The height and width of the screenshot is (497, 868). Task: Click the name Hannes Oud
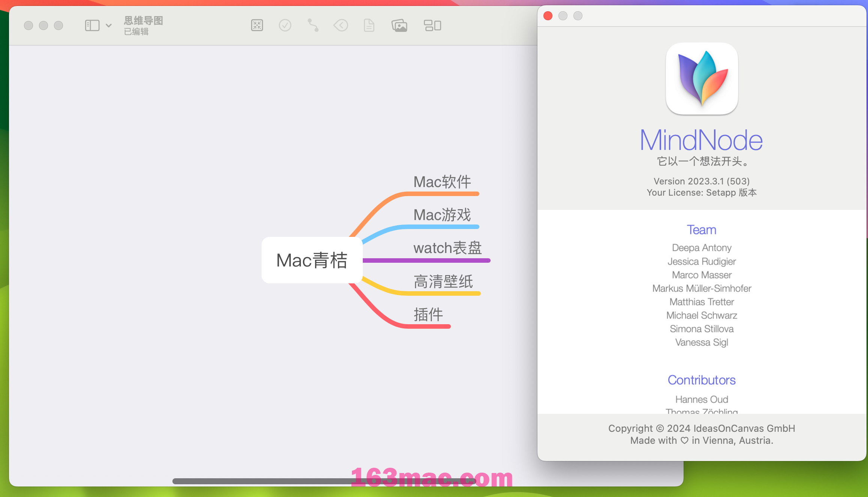[702, 399]
